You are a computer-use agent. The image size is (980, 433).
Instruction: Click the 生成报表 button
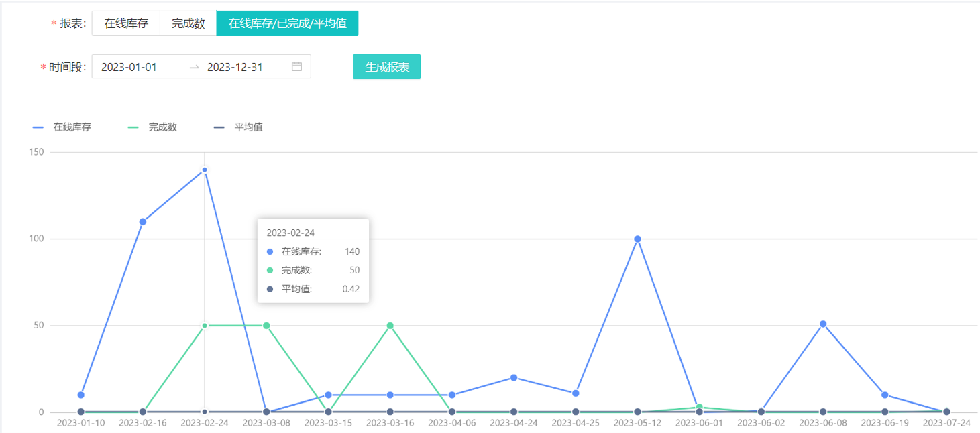tap(386, 67)
